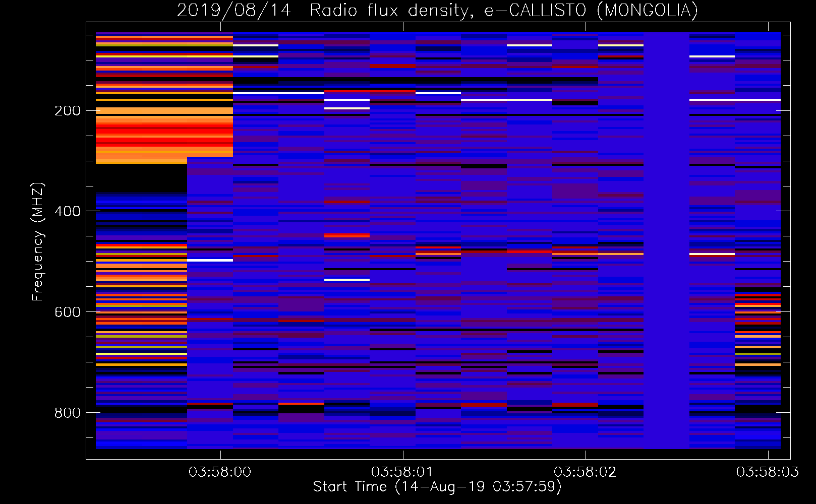Click the '03:58:02' time tick label

[x=585, y=472]
